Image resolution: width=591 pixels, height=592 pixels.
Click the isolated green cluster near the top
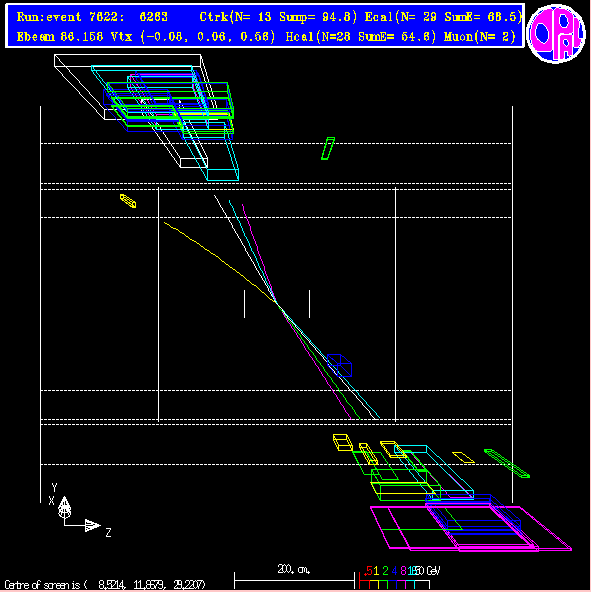coord(328,148)
